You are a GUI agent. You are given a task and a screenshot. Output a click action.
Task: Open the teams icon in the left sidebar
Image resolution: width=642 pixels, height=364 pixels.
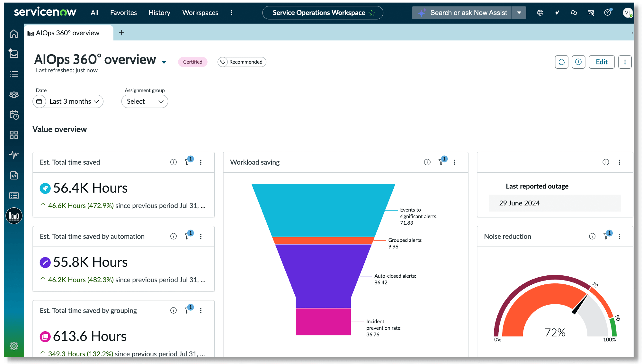click(x=14, y=95)
